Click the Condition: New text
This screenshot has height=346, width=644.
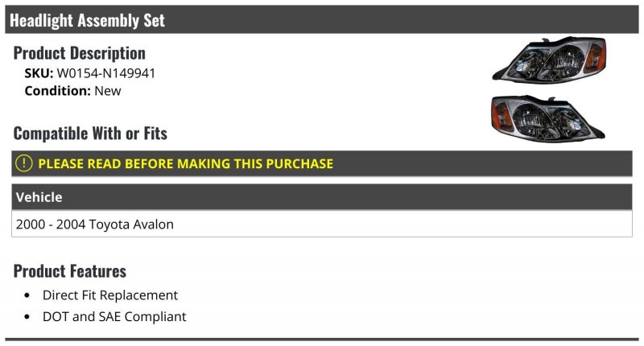coord(72,91)
